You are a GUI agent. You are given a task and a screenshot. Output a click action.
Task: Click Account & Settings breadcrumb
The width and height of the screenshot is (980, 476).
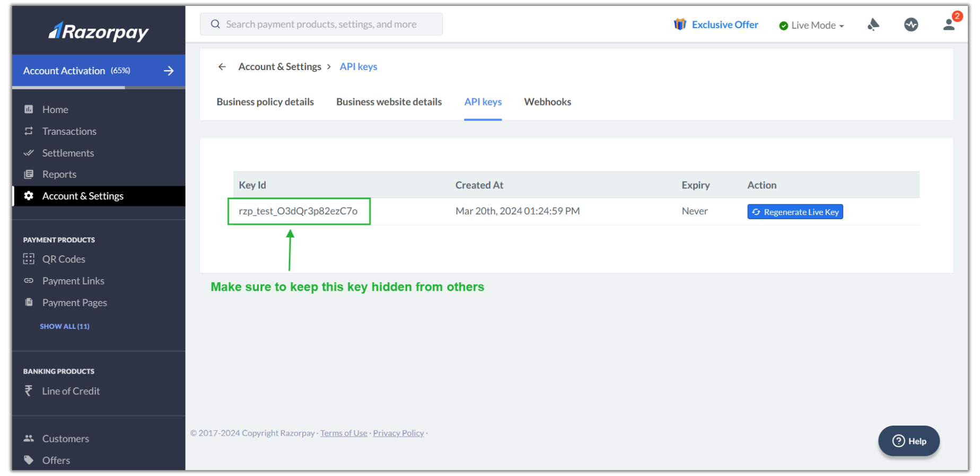(279, 67)
